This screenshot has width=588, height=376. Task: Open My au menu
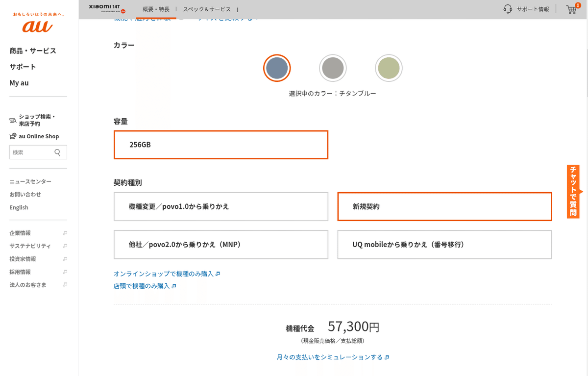point(19,83)
